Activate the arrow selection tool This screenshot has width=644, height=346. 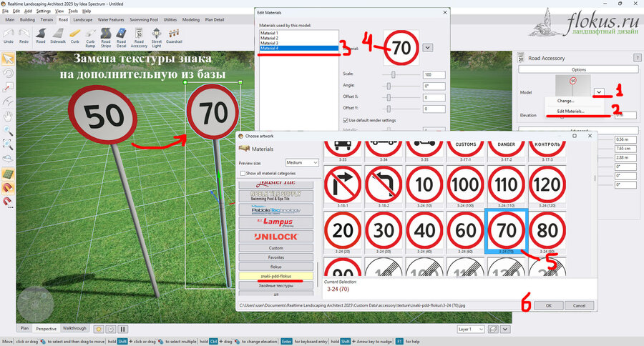(8, 59)
